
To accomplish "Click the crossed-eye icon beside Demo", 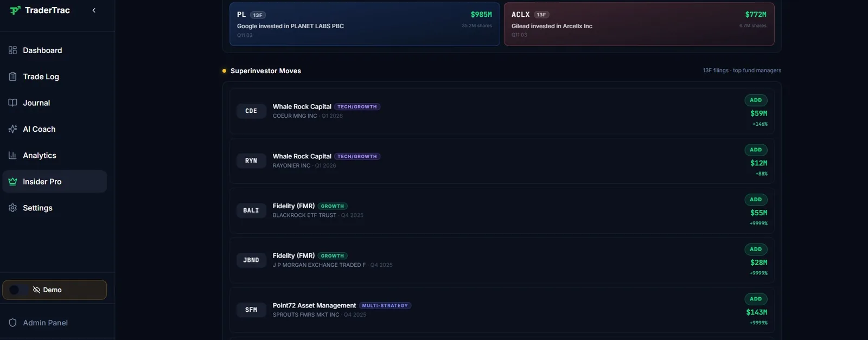I will tap(37, 290).
